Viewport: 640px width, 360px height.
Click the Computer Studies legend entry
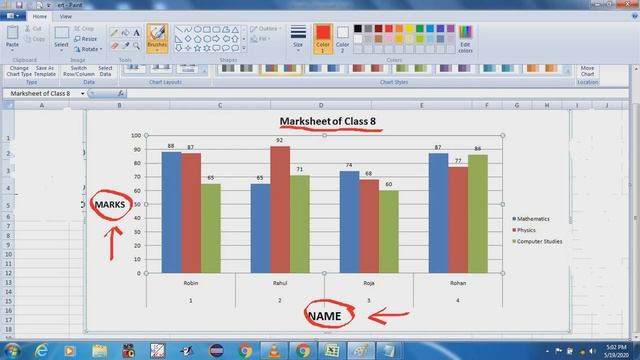(537, 242)
